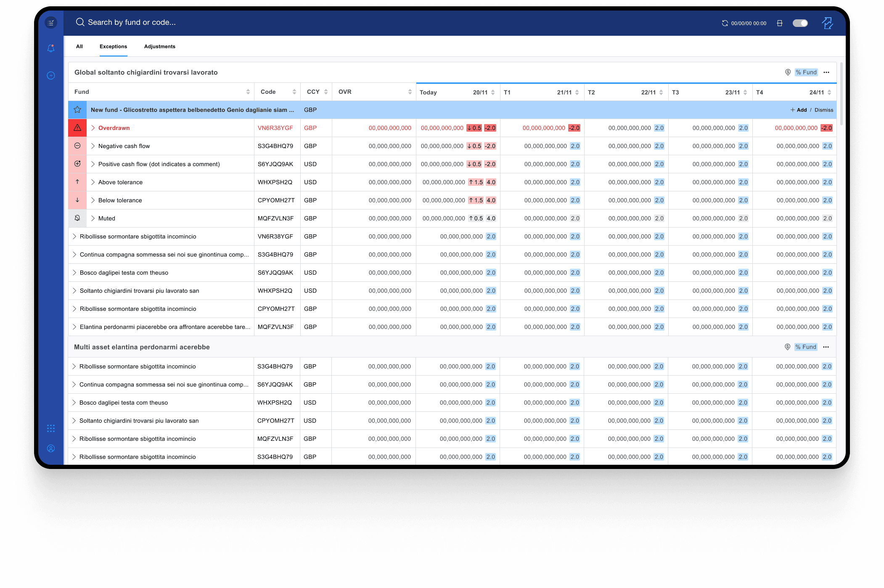This screenshot has width=884, height=588.
Task: Click the muted bell icon on the Muted row
Action: (x=77, y=218)
